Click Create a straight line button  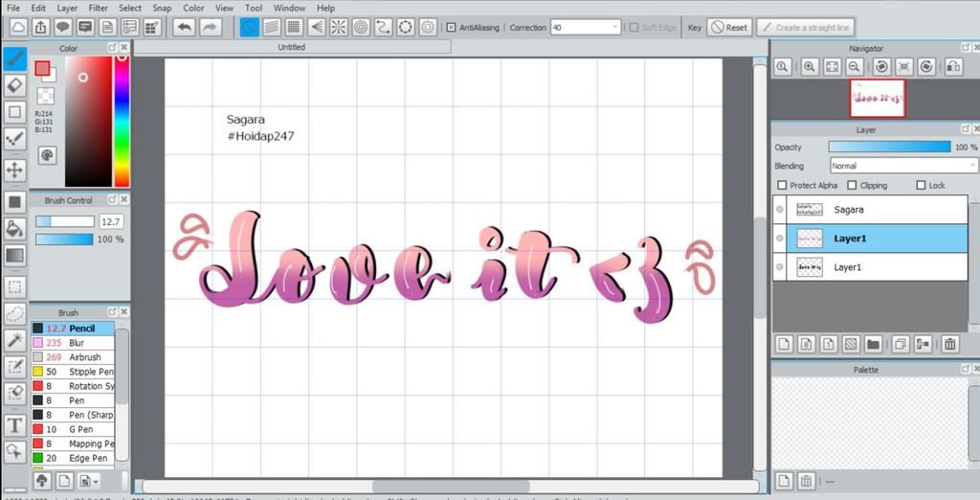click(x=805, y=28)
